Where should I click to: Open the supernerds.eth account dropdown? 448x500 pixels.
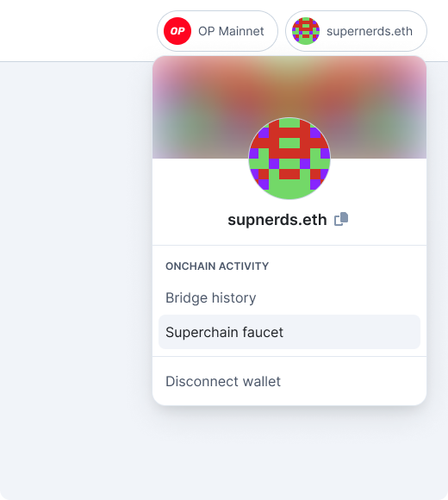click(356, 31)
